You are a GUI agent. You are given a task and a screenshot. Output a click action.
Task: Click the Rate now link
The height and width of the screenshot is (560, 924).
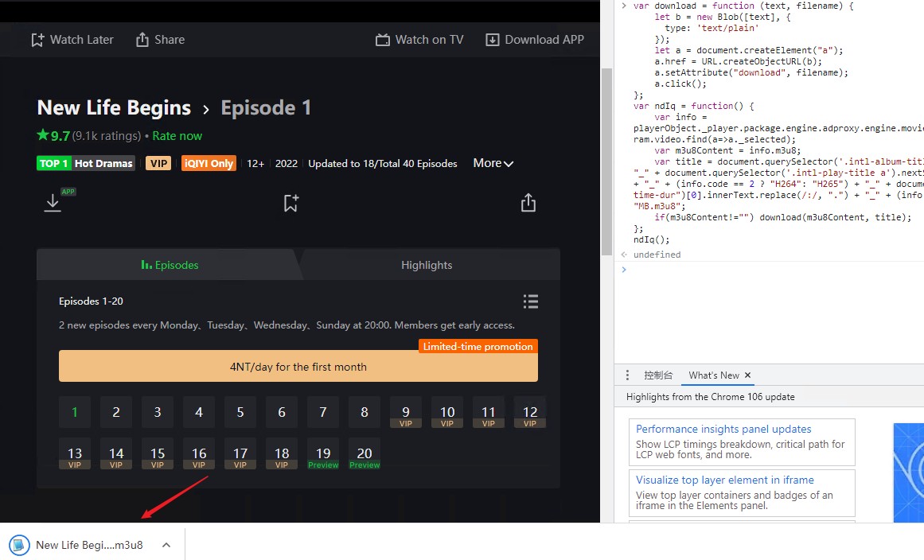pos(177,136)
